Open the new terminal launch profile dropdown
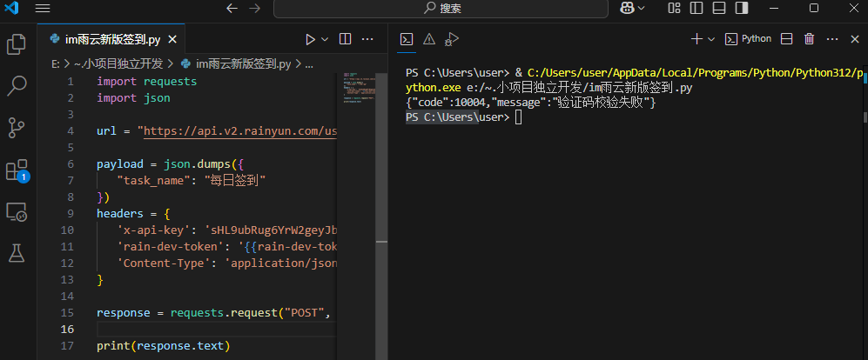This screenshot has width=868, height=360. 711,39
